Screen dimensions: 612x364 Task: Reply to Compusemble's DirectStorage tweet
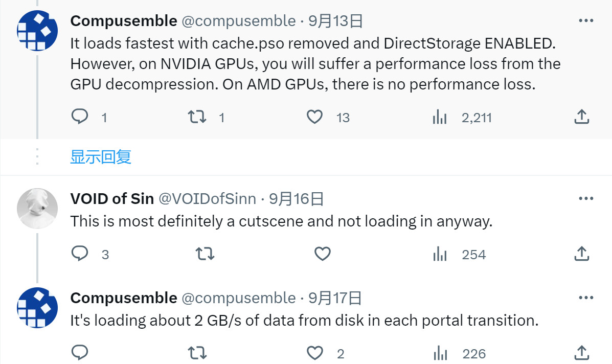80,117
